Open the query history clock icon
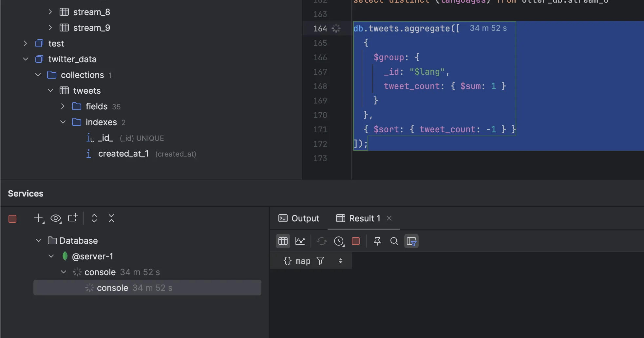This screenshot has width=644, height=338. point(339,241)
